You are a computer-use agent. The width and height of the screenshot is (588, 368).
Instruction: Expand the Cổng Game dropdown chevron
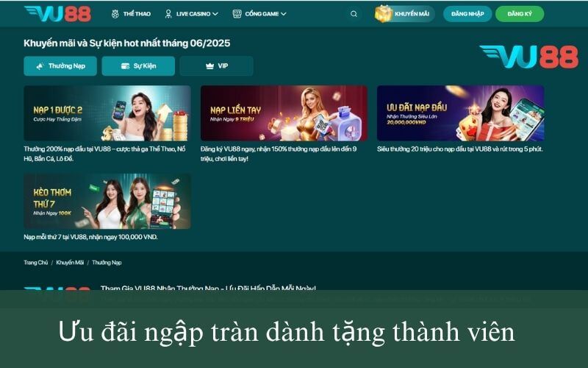pos(284,14)
